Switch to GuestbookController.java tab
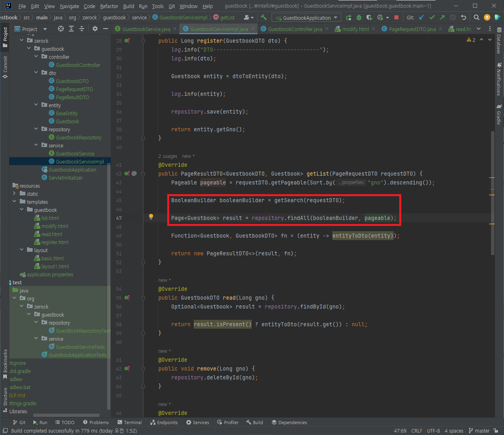 (x=295, y=29)
